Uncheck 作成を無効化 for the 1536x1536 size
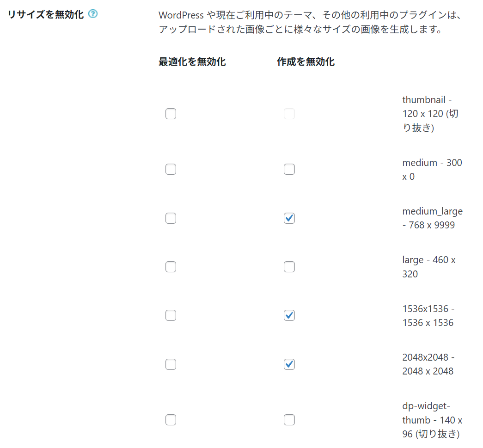 tap(289, 315)
